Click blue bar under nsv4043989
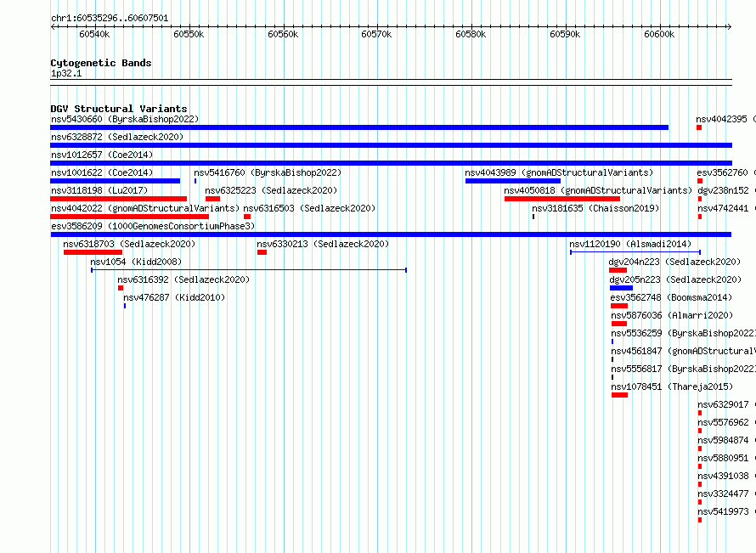756x553 pixels. coord(513,181)
